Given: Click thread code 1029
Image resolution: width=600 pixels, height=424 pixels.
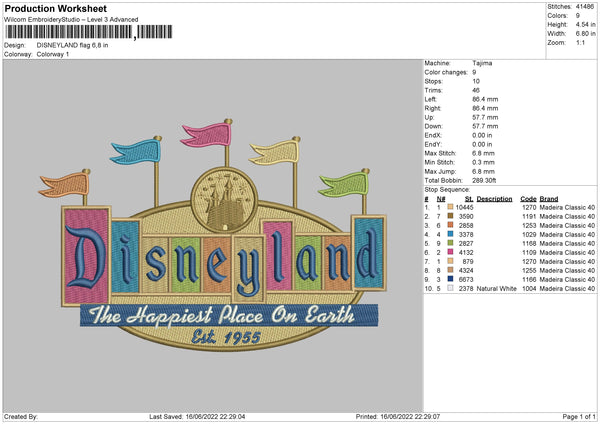Looking at the screenshot, I should coord(529,234).
